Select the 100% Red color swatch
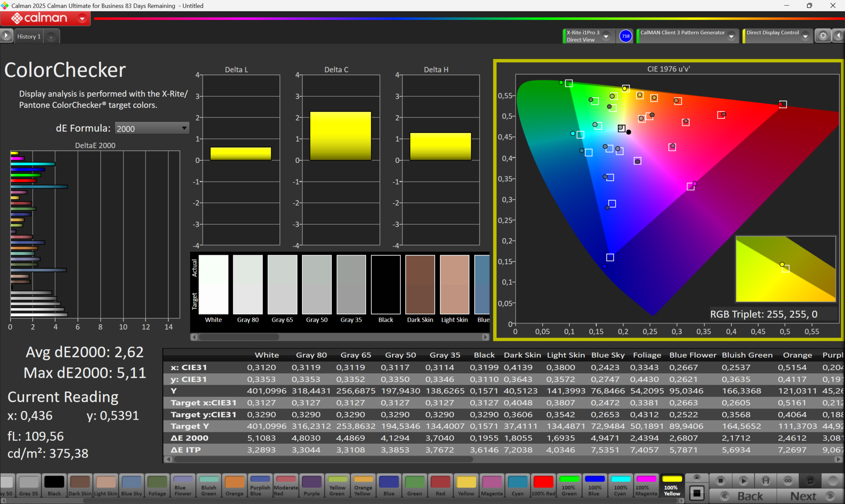 point(543,485)
